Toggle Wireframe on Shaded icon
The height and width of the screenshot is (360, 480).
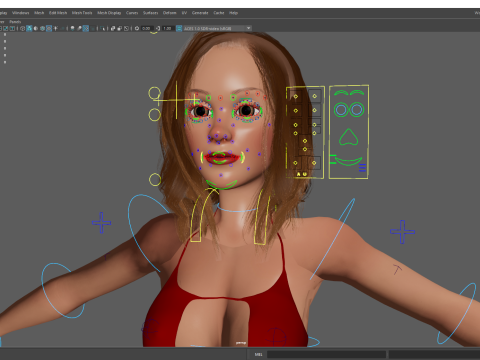click(x=42, y=28)
